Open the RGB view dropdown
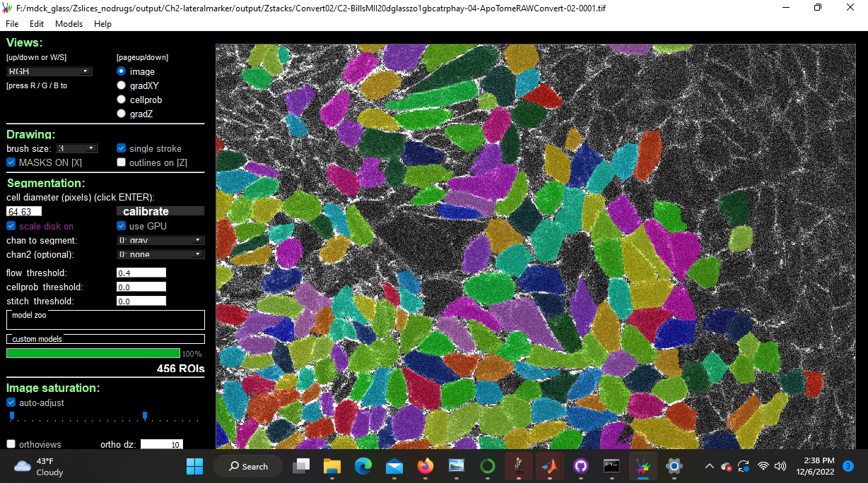Image resolution: width=868 pixels, height=483 pixels. [x=48, y=71]
